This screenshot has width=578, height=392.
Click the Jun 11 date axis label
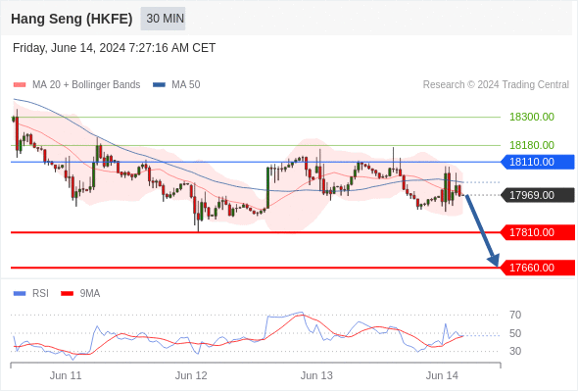pyautogui.click(x=66, y=375)
